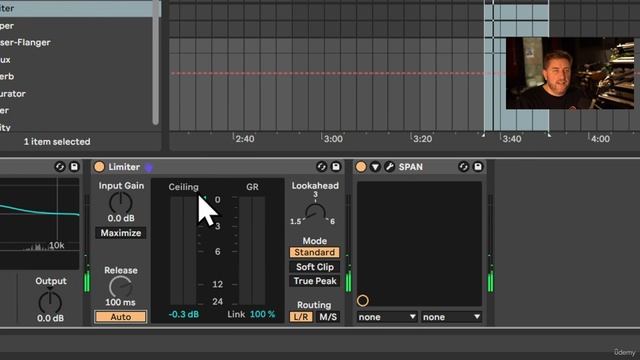Select Standard limiter mode
This screenshot has height=360, width=640.
(x=314, y=252)
